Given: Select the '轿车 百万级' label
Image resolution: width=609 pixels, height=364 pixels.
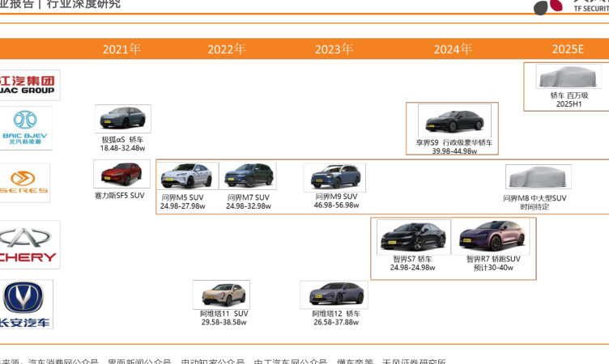Looking at the screenshot, I should click(x=569, y=95).
